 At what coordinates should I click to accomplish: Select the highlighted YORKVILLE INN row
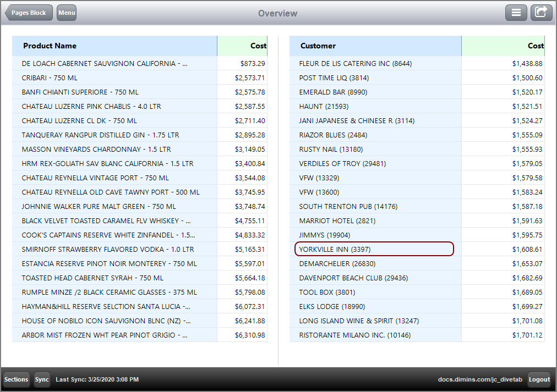coord(375,249)
